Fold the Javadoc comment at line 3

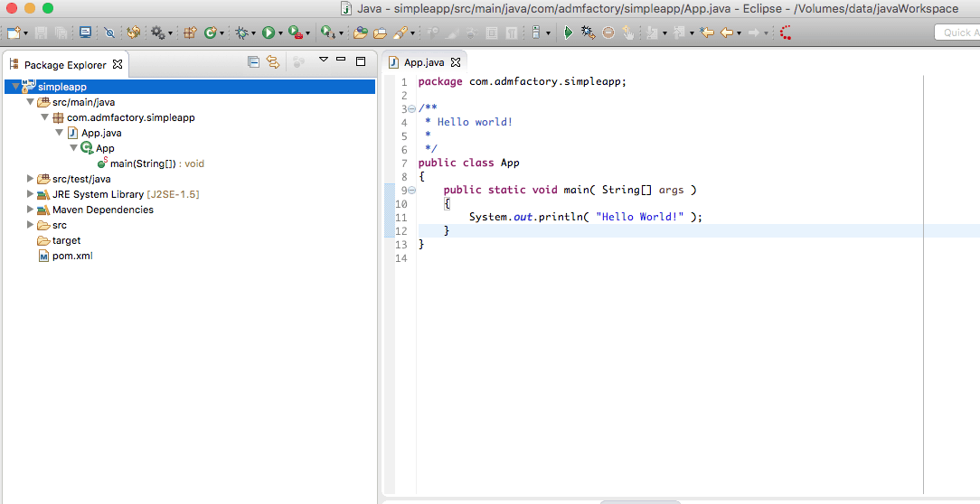411,108
